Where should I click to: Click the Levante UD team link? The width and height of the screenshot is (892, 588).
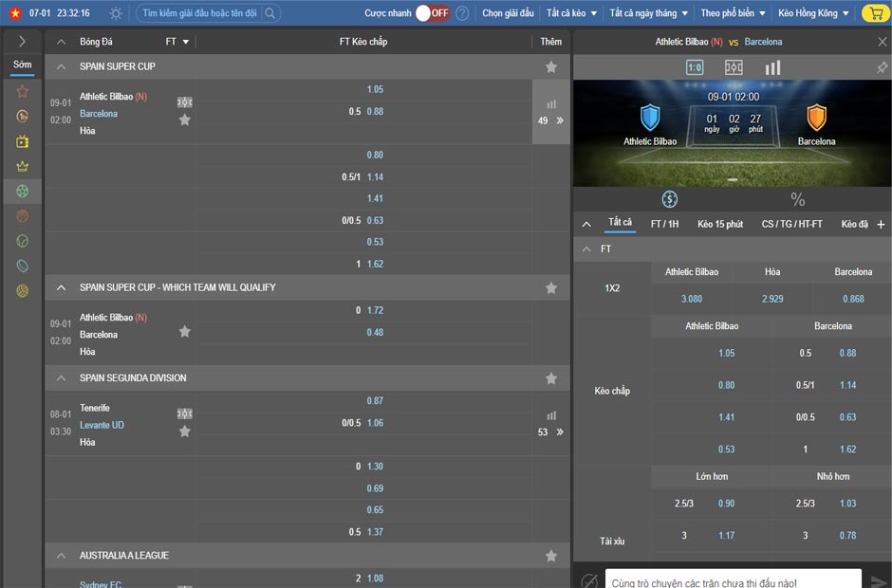coord(102,425)
